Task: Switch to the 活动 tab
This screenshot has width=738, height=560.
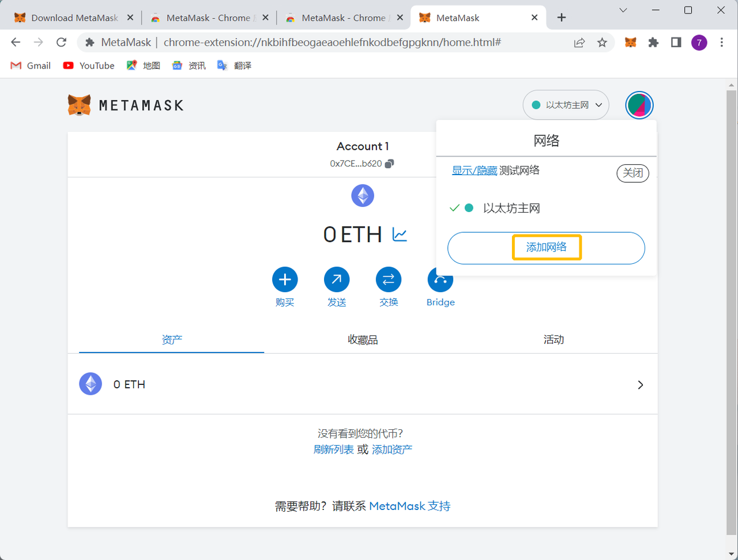Action: click(553, 339)
